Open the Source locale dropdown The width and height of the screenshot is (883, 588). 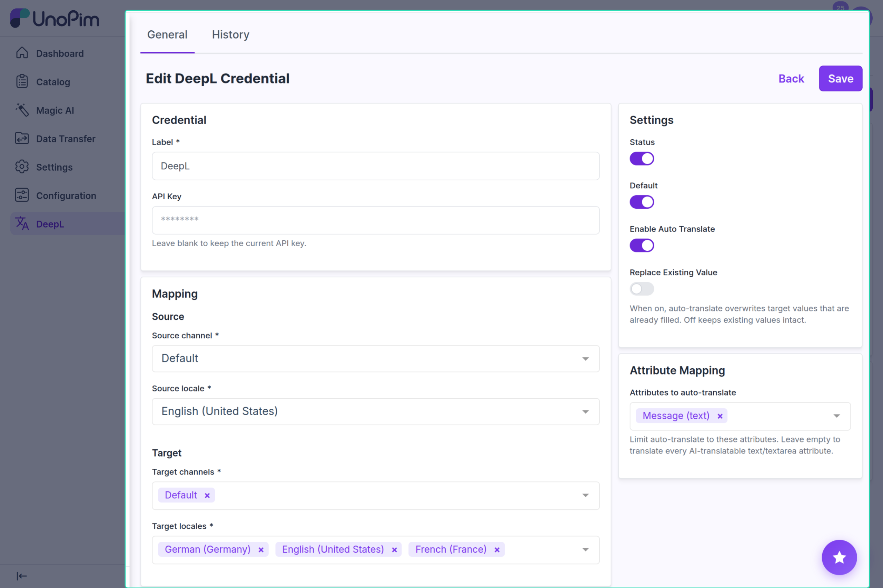pyautogui.click(x=375, y=412)
